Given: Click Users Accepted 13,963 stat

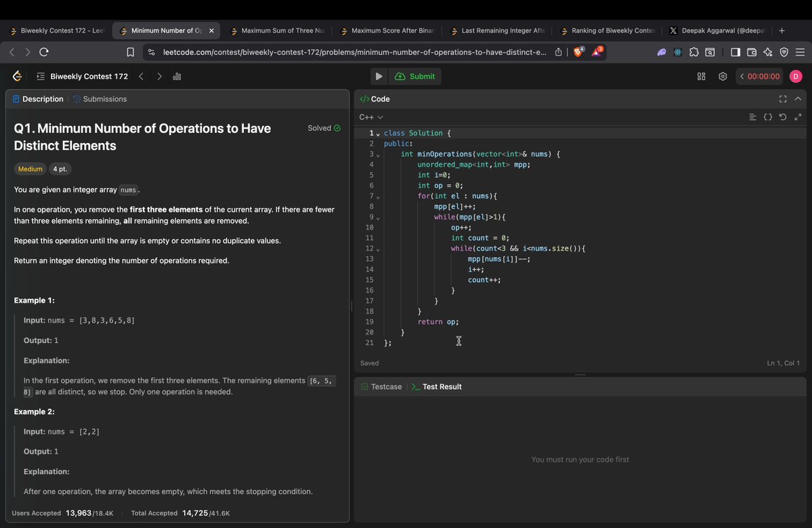Looking at the screenshot, I should 62,513.
